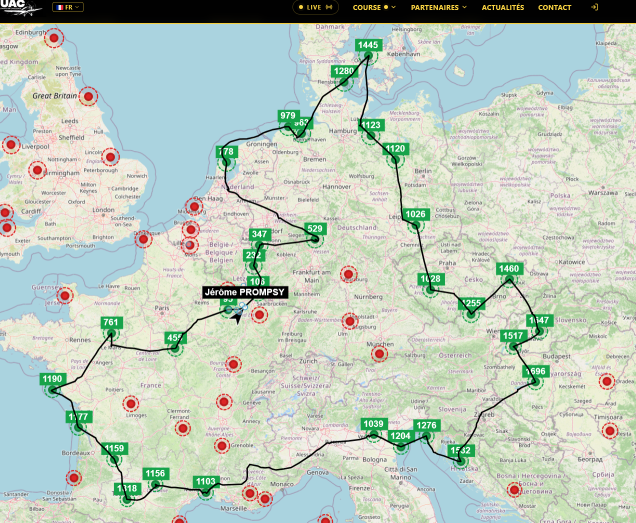This screenshot has height=523, width=636.
Task: Select green waypoint marker 1696
Action: [x=536, y=371]
